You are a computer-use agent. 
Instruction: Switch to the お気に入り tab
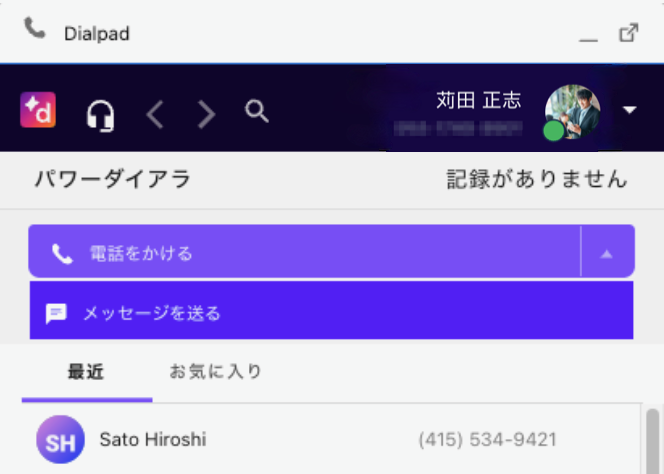(216, 372)
